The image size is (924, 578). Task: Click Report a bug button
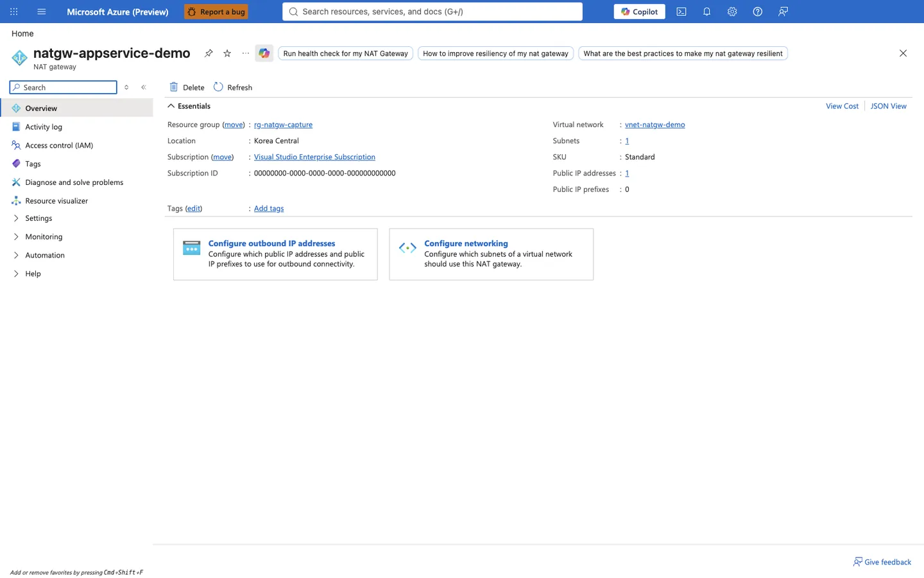[x=216, y=12]
